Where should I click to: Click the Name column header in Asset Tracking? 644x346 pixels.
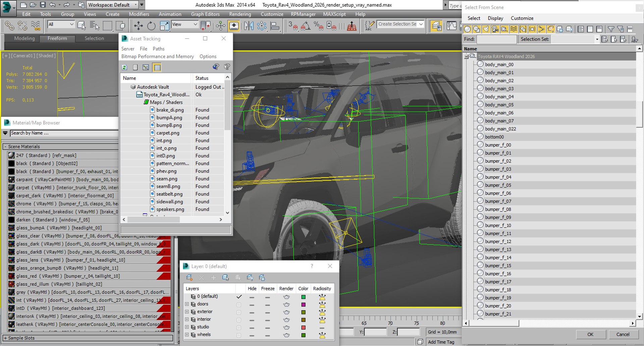156,78
